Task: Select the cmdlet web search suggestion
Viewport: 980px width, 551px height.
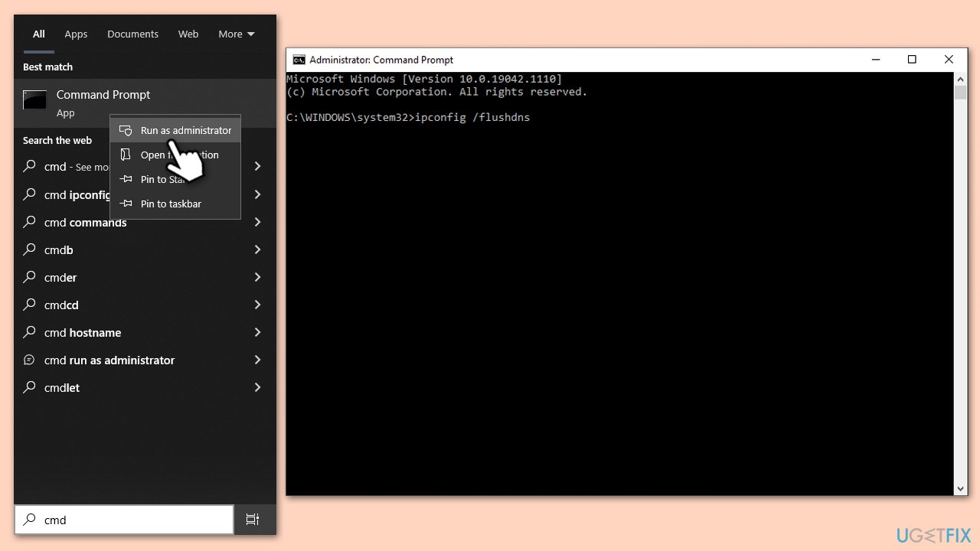Action: (145, 387)
